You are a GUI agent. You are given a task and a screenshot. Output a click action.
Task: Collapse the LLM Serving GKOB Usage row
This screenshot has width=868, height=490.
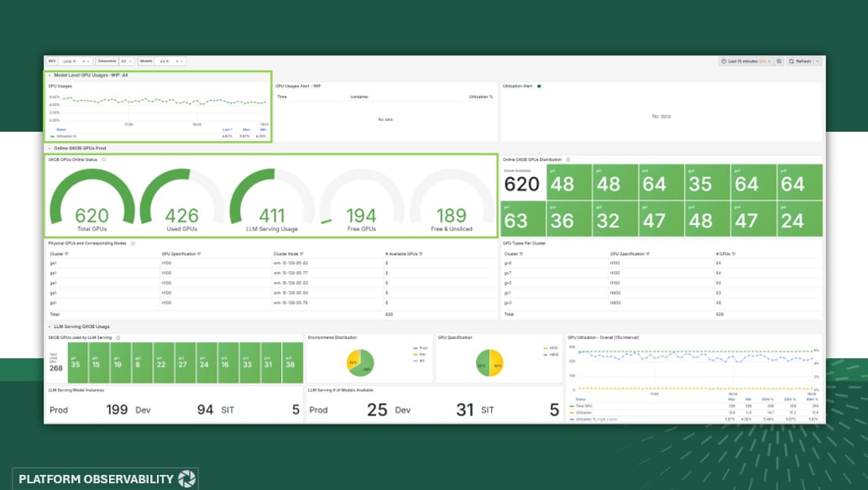coord(50,326)
